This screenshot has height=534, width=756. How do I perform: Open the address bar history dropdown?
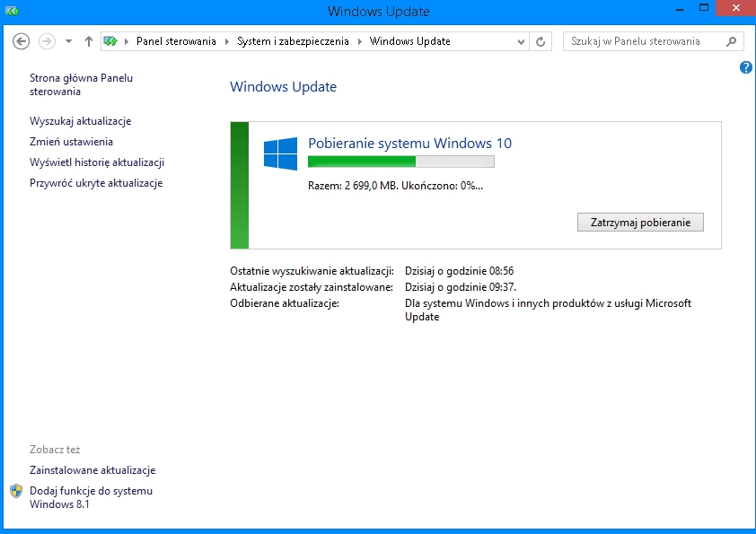pyautogui.click(x=521, y=42)
